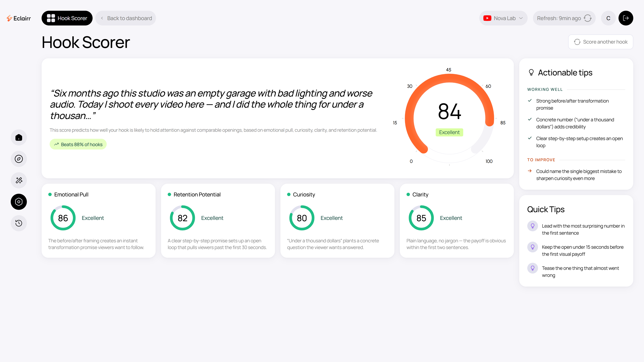The image size is (644, 362).
Task: Click the Retention Potential card title
Action: click(x=197, y=194)
